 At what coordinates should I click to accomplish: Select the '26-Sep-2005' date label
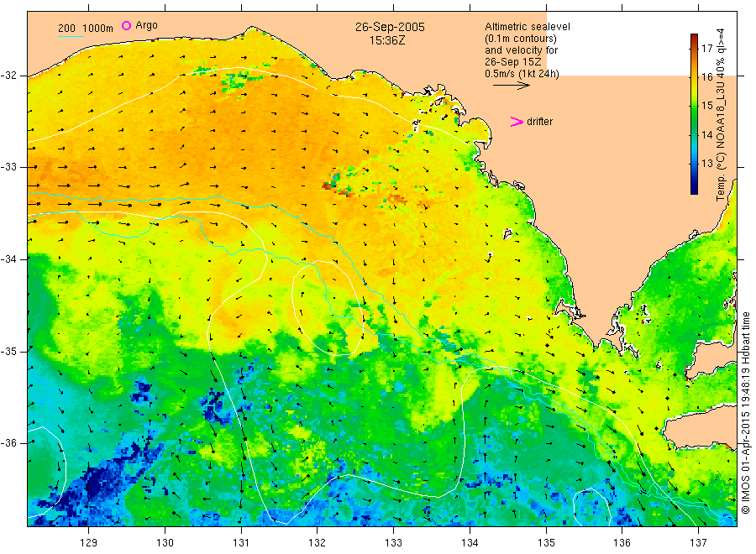click(390, 27)
